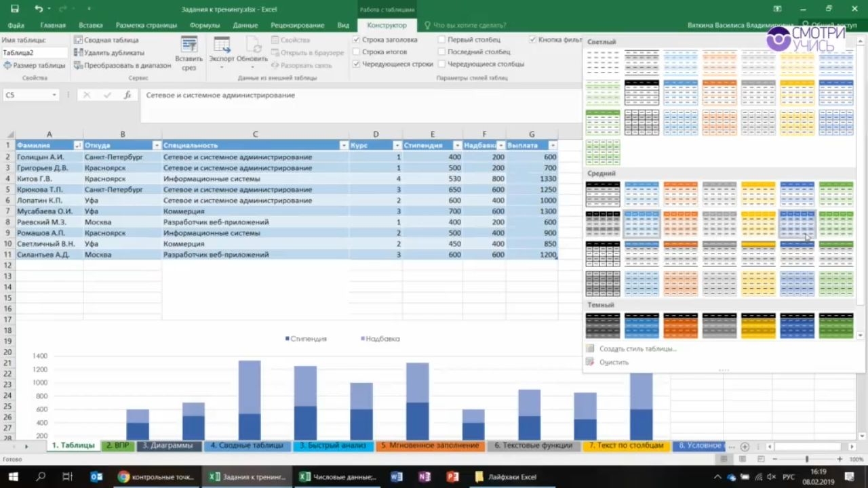Open PowerPoint from the taskbar
The height and width of the screenshot is (488, 868).
(x=453, y=476)
